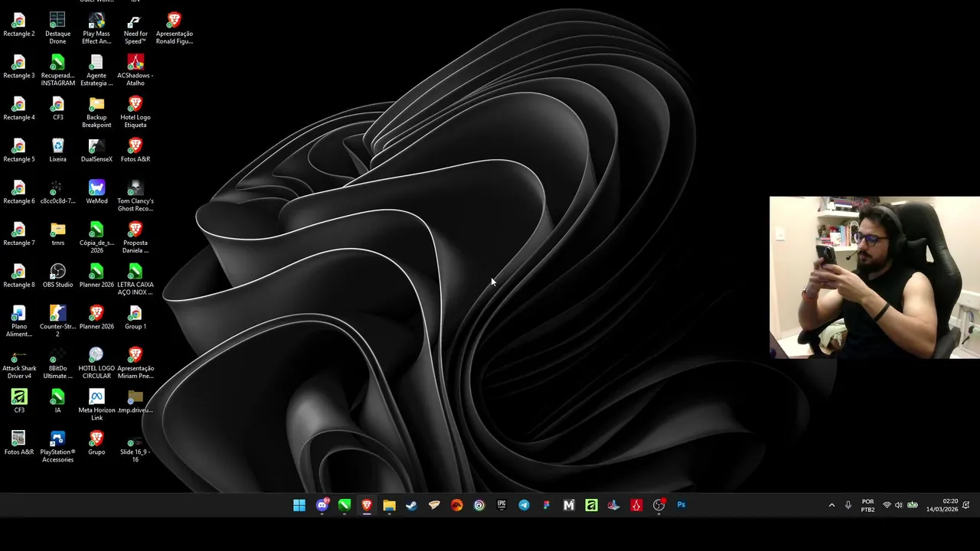
Task: Open the Agente Estrategia document icon
Action: click(96, 70)
